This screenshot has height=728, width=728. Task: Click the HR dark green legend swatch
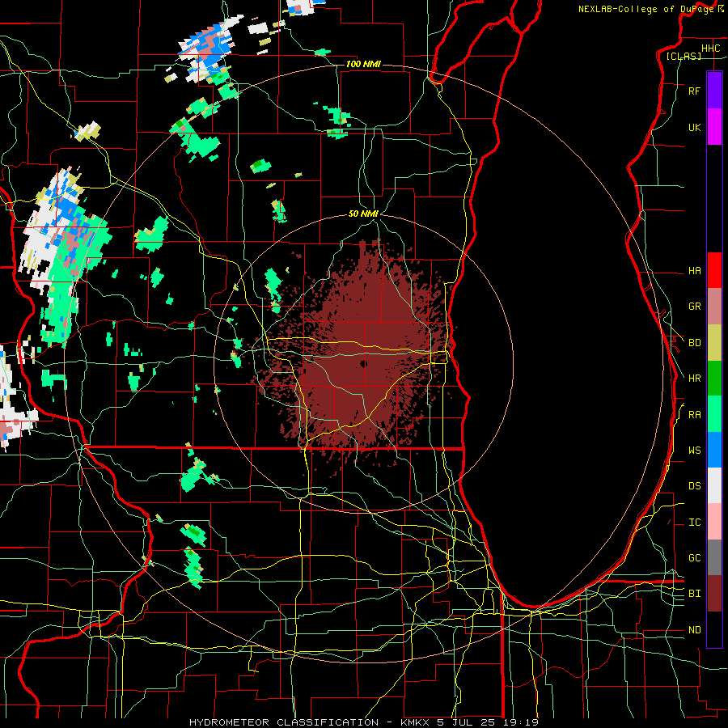point(714,379)
